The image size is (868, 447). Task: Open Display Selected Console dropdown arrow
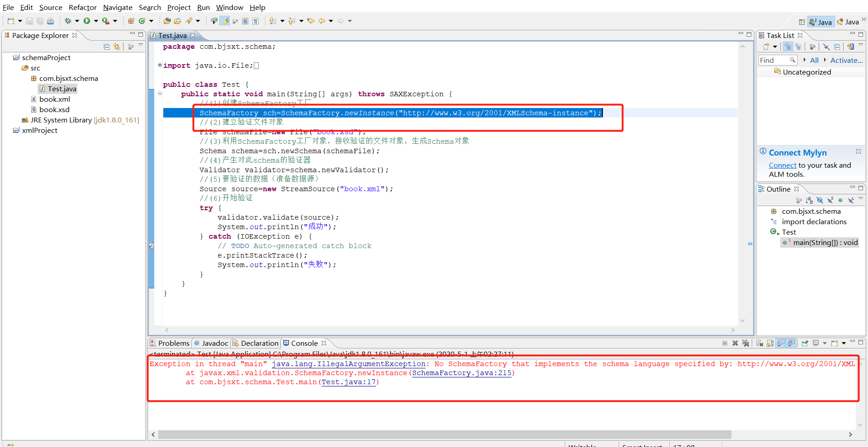click(x=825, y=343)
